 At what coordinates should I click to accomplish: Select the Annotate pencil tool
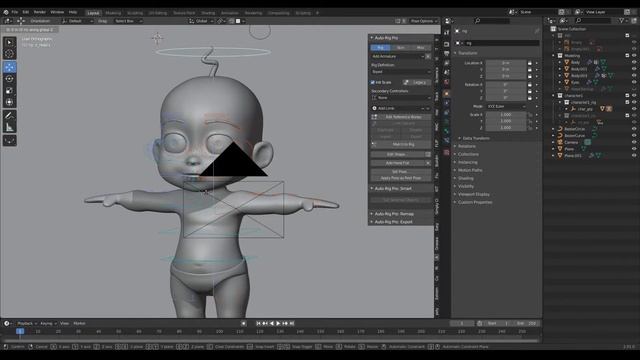[9, 116]
